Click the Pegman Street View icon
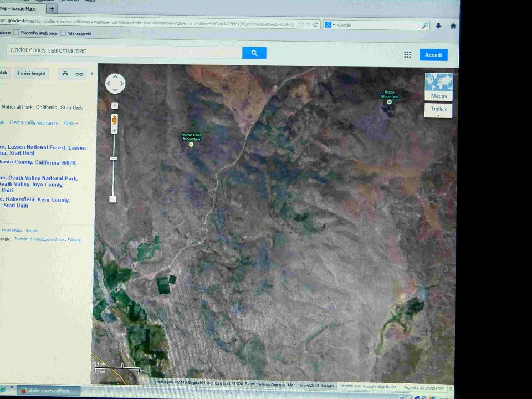 114,120
